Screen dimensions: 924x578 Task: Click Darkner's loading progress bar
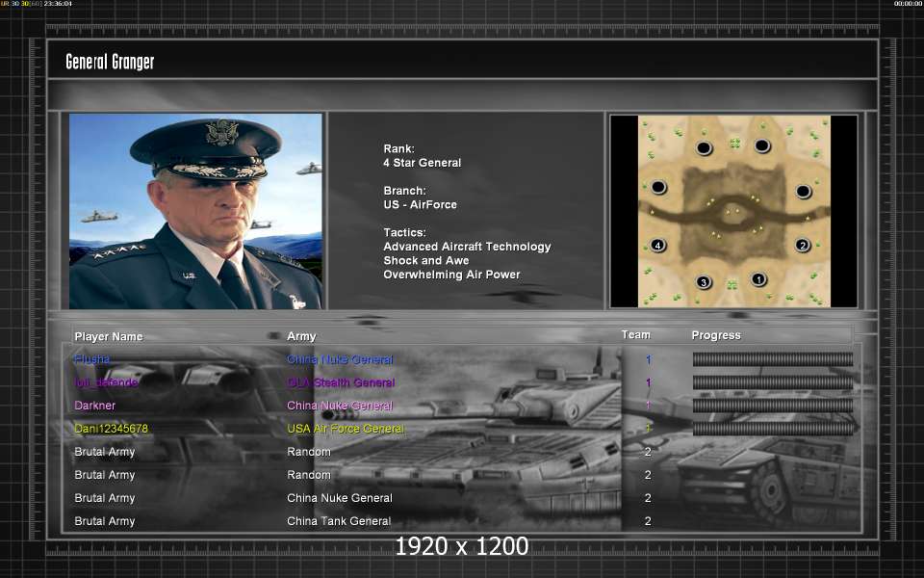pos(773,406)
